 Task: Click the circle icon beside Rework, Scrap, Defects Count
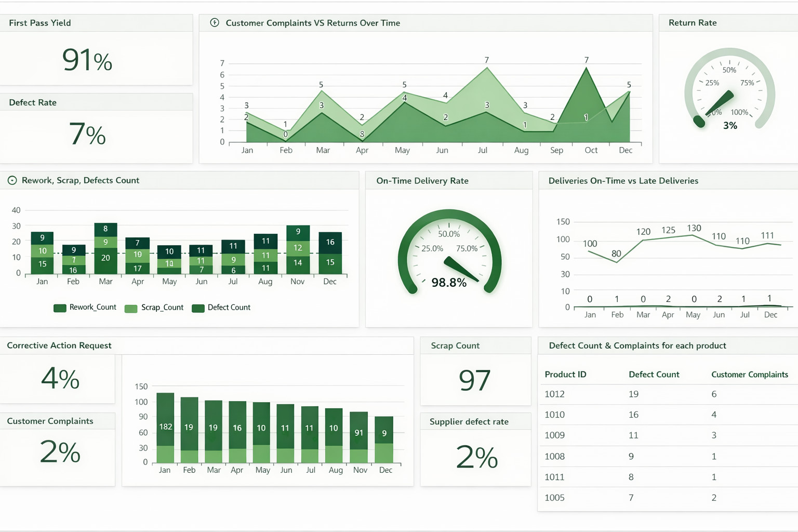click(x=12, y=180)
